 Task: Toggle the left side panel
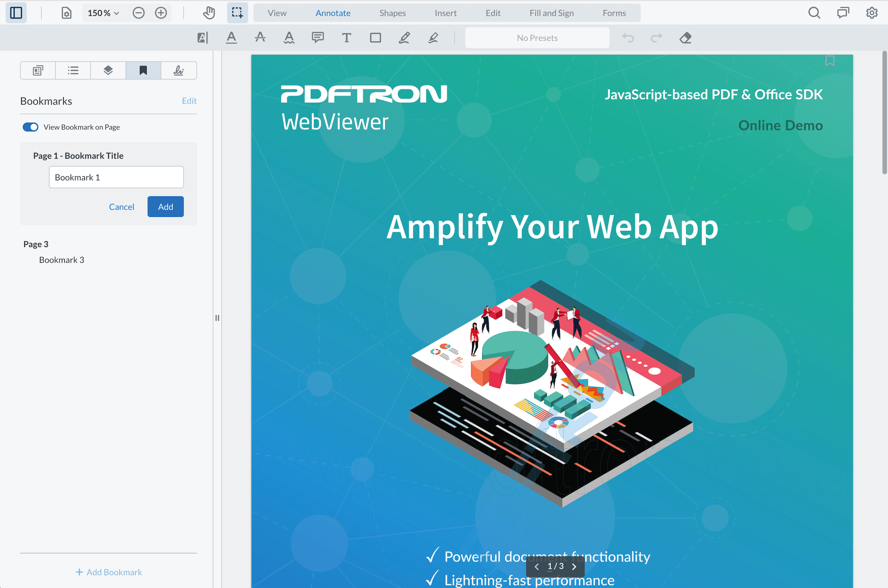[x=16, y=13]
